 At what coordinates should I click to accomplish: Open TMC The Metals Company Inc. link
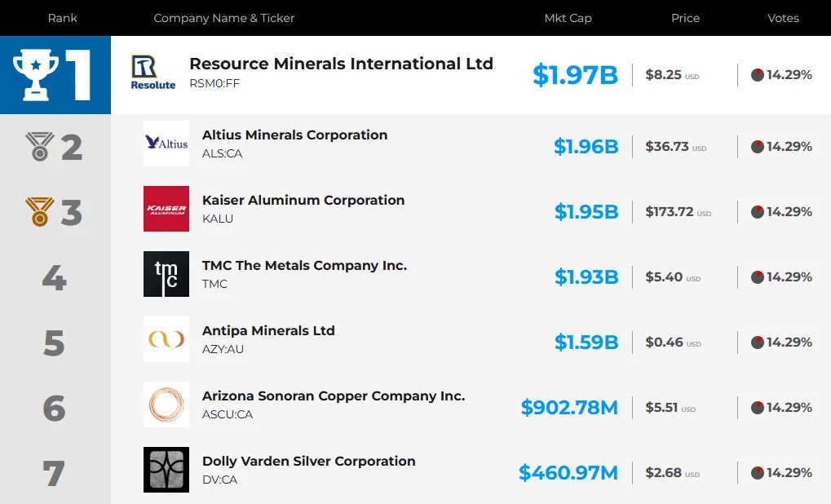304,266
